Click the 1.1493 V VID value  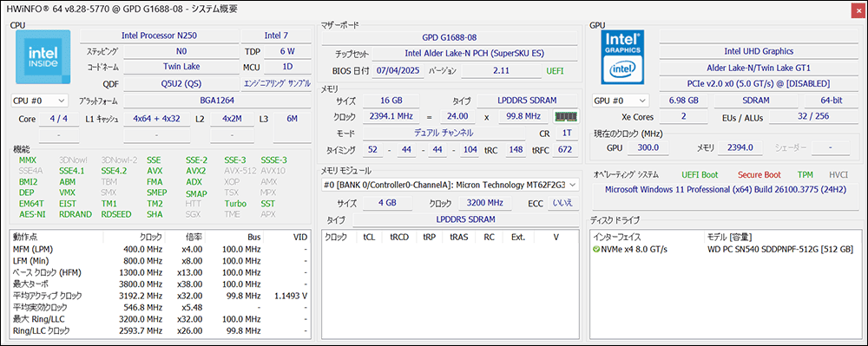coord(291,296)
